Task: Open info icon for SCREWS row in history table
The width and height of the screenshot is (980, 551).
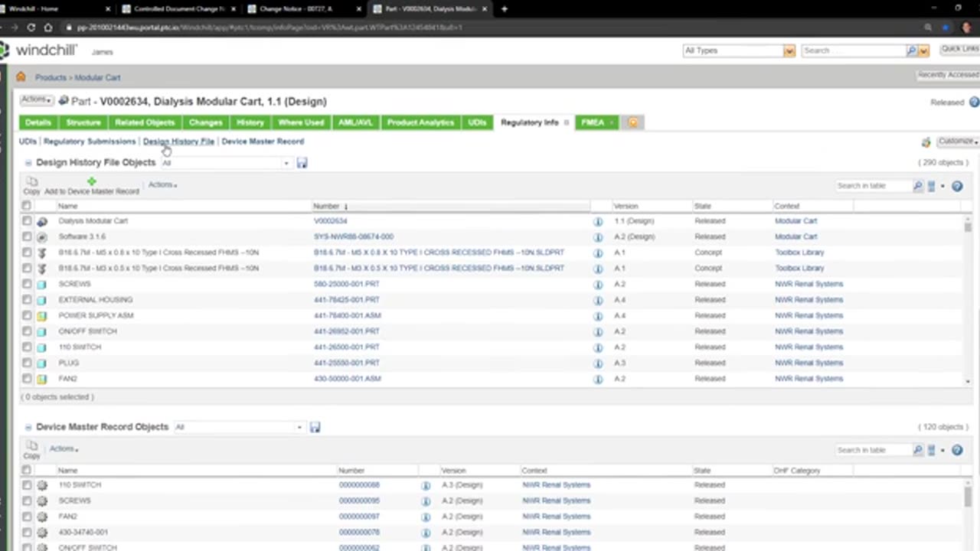Action: click(x=598, y=284)
